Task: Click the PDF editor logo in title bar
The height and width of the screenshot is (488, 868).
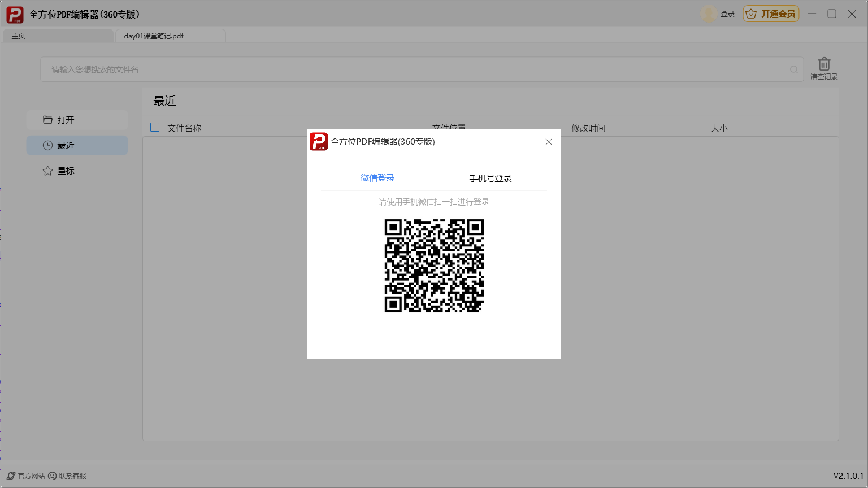Action: coord(15,15)
